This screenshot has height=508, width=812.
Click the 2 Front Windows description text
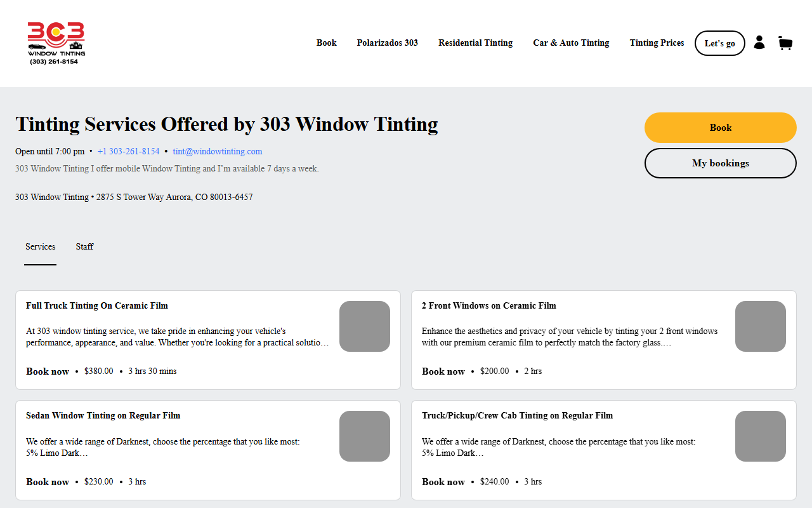point(570,337)
